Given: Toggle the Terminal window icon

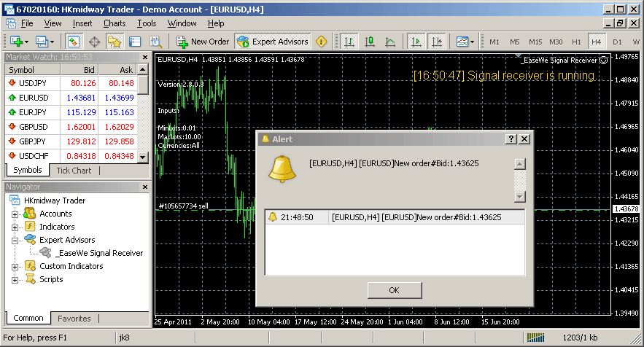Looking at the screenshot, I should [x=135, y=42].
